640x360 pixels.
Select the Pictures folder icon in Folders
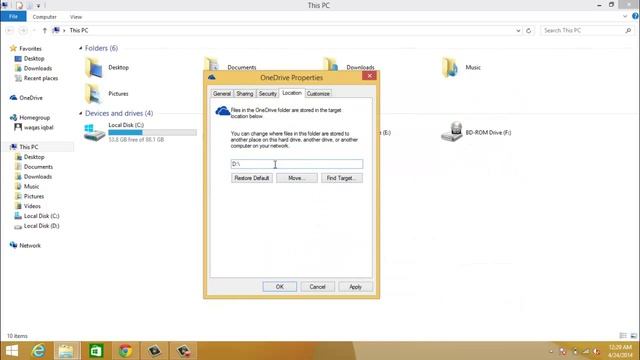(94, 93)
